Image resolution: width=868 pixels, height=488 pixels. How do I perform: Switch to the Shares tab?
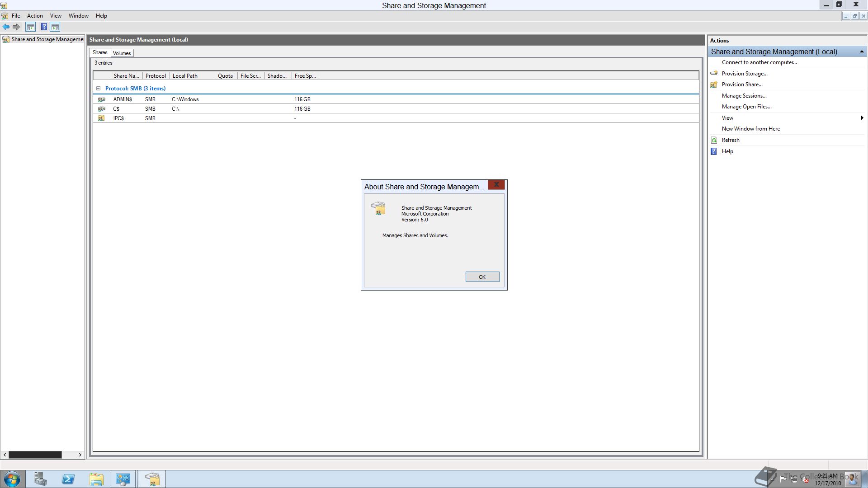pos(100,52)
